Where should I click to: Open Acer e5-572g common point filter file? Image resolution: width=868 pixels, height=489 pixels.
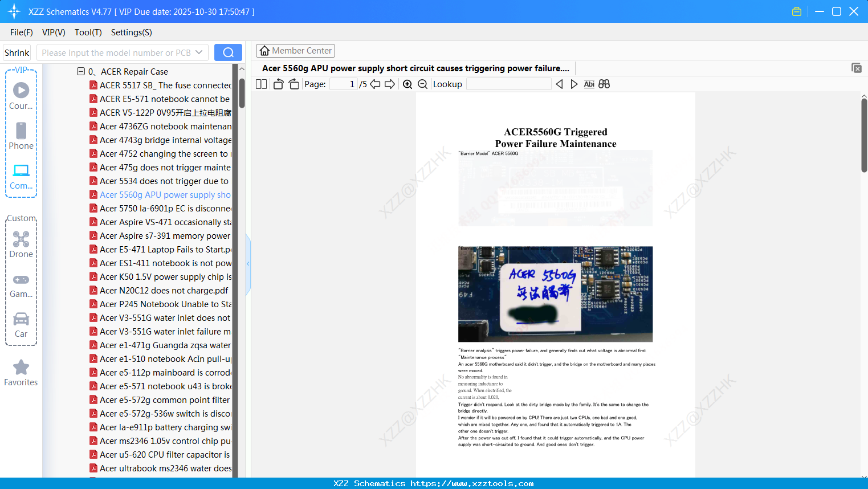[160, 400]
